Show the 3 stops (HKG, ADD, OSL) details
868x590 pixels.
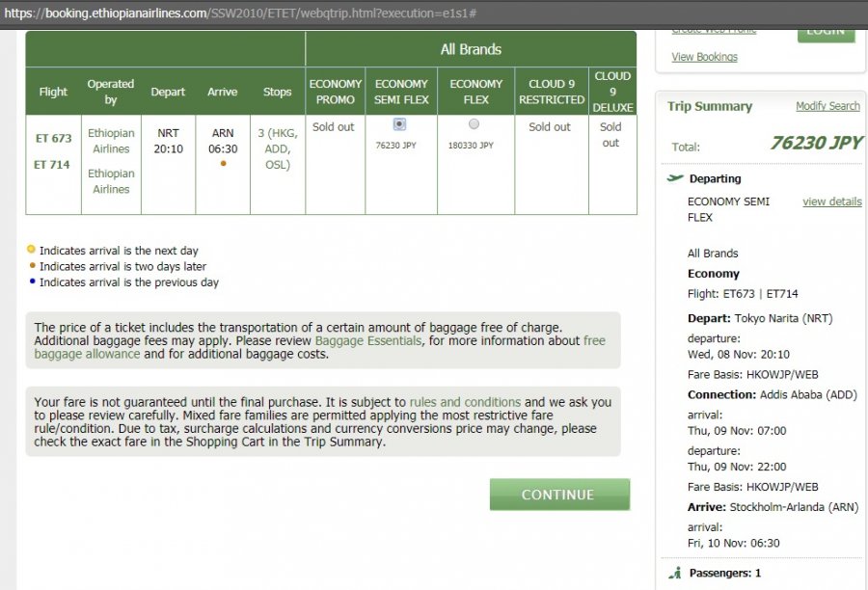point(277,148)
